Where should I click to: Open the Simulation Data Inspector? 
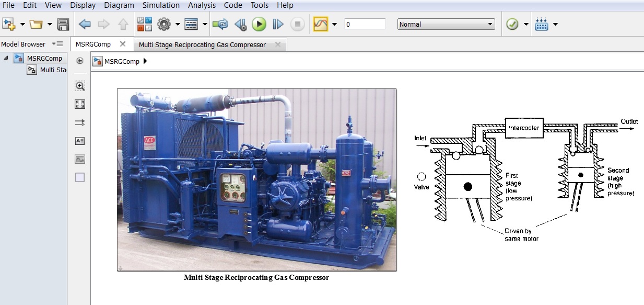[320, 24]
